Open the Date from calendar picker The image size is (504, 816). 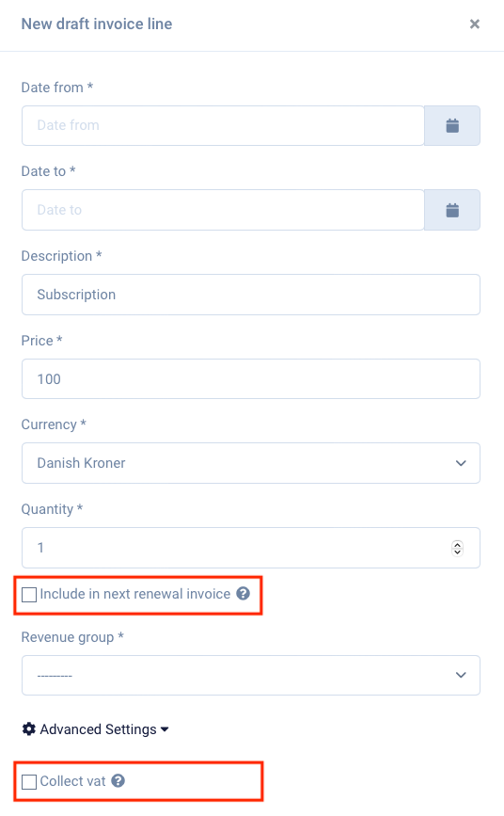(452, 125)
